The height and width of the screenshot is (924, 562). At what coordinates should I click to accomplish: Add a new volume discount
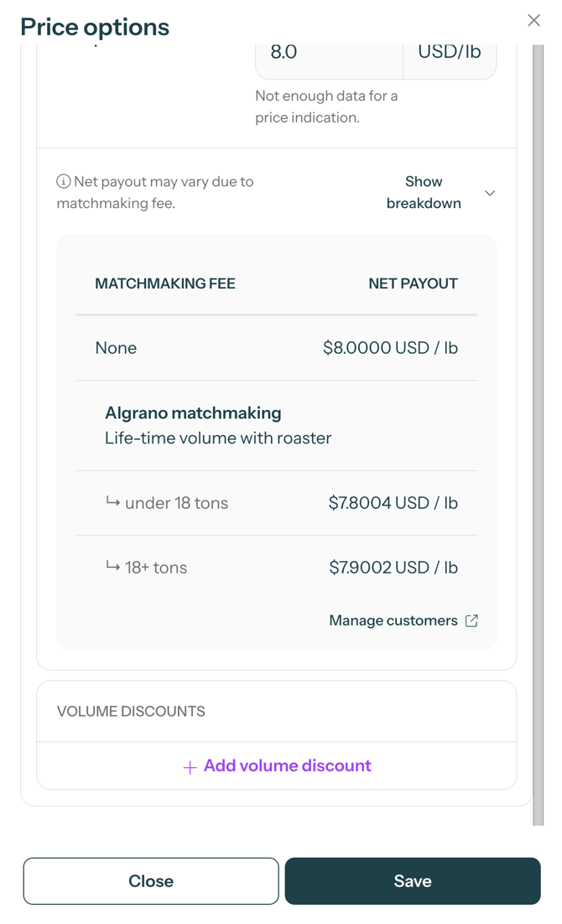coord(277,766)
